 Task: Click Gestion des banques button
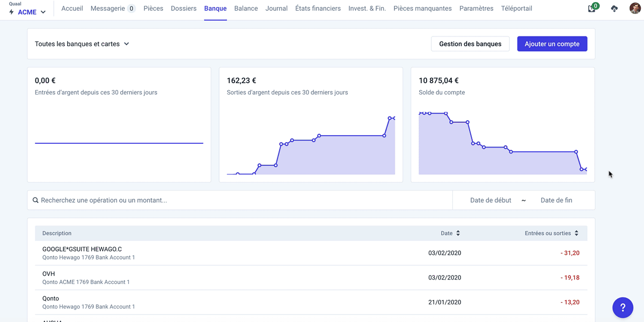point(470,44)
